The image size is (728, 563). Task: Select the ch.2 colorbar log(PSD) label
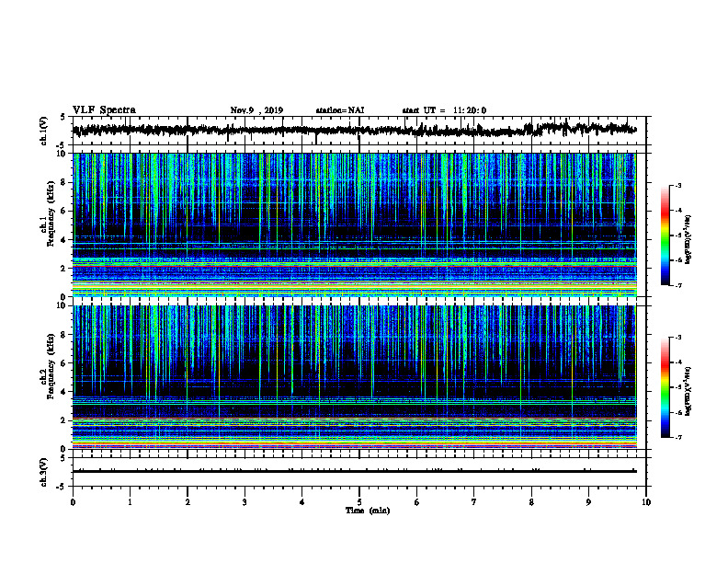(688, 391)
